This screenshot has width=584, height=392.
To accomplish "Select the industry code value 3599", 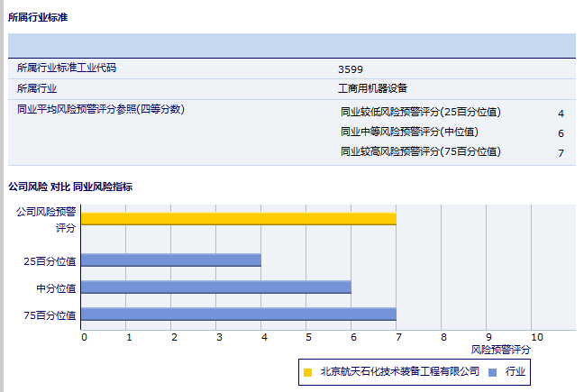I will pos(349,68).
